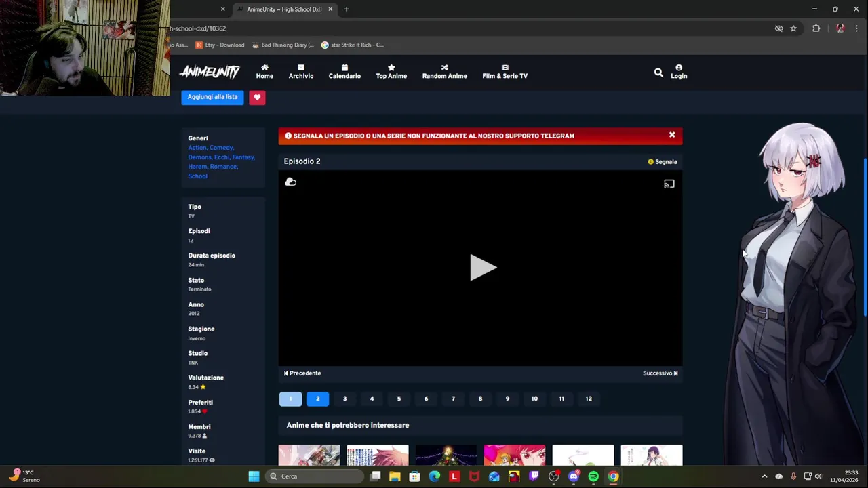
Task: Click the AnimeUnity logo
Action: click(210, 71)
